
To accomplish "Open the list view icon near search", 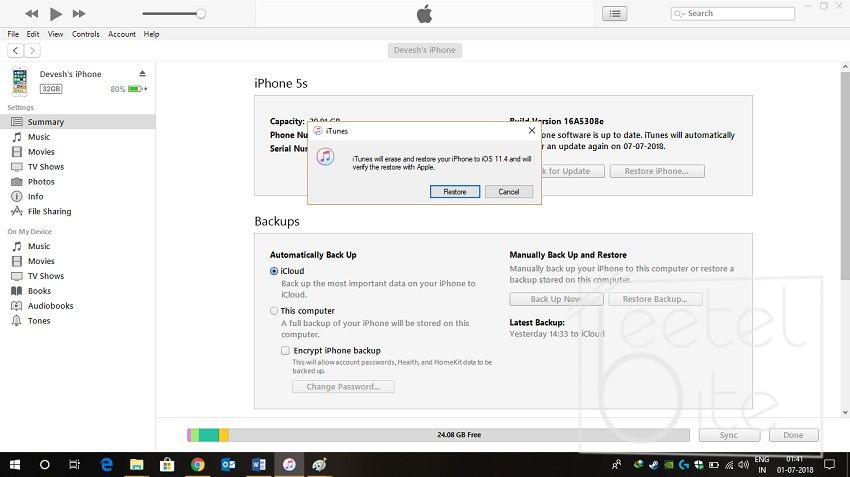I will [614, 13].
